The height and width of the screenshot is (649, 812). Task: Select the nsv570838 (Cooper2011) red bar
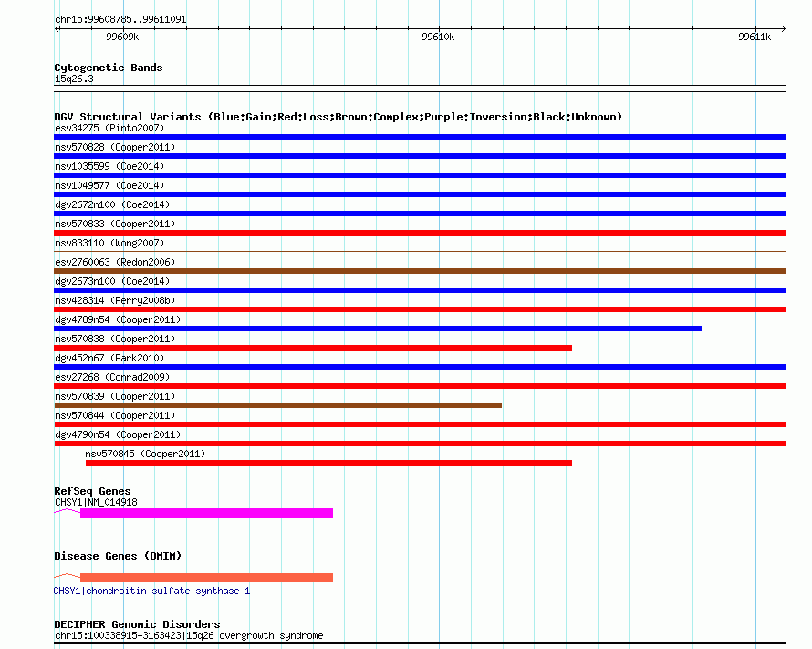(313, 348)
